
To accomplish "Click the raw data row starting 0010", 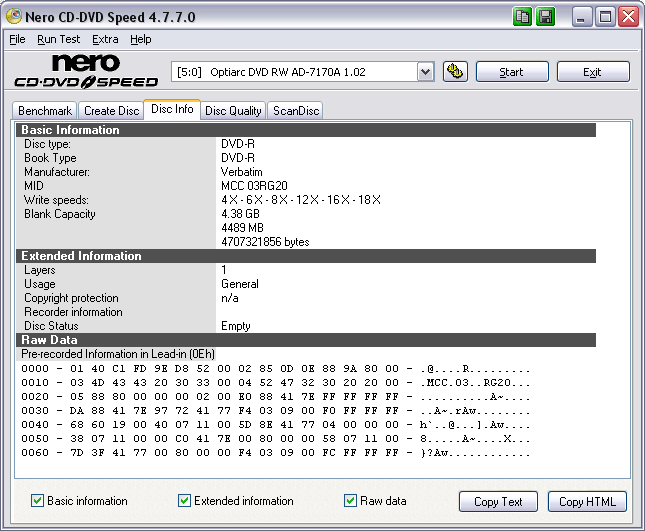I will pyautogui.click(x=275, y=383).
